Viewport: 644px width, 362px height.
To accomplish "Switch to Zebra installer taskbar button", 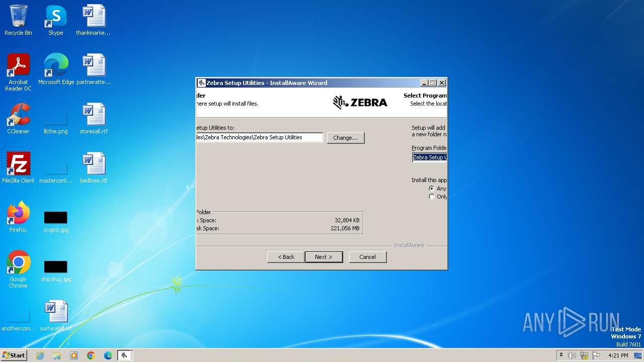I will coord(125,355).
